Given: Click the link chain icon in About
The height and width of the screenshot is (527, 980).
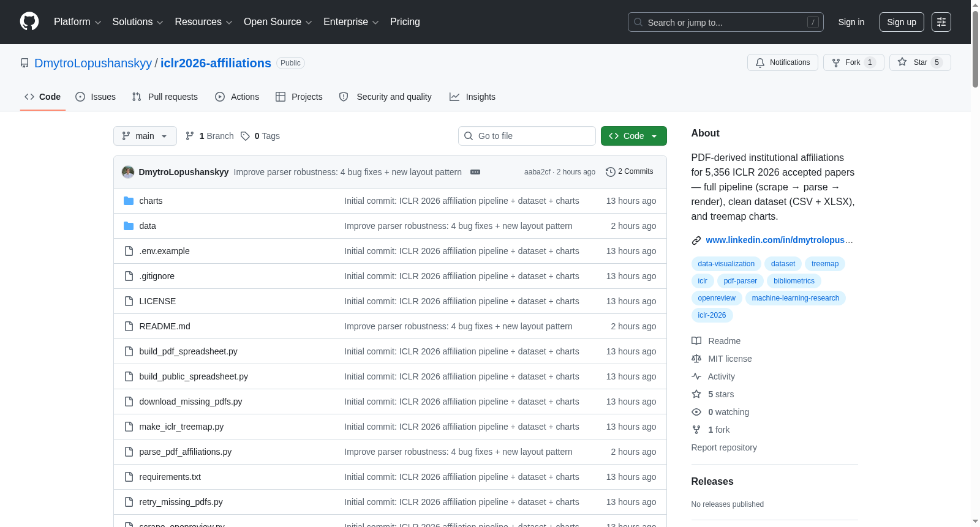Looking at the screenshot, I should 696,241.
